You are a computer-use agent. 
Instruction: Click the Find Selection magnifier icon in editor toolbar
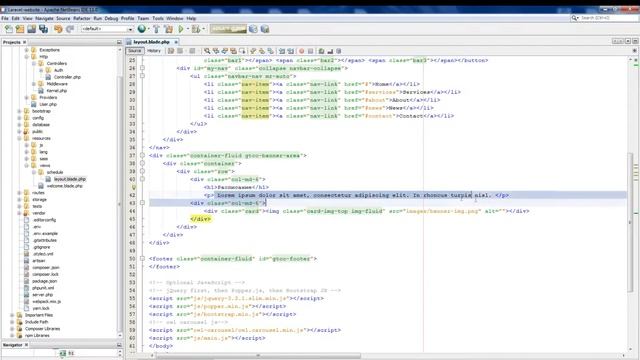pos(207,51)
